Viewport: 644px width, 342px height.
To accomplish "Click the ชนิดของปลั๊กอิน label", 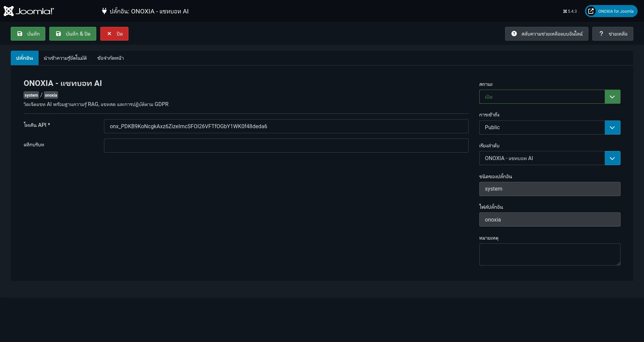I will [496, 176].
